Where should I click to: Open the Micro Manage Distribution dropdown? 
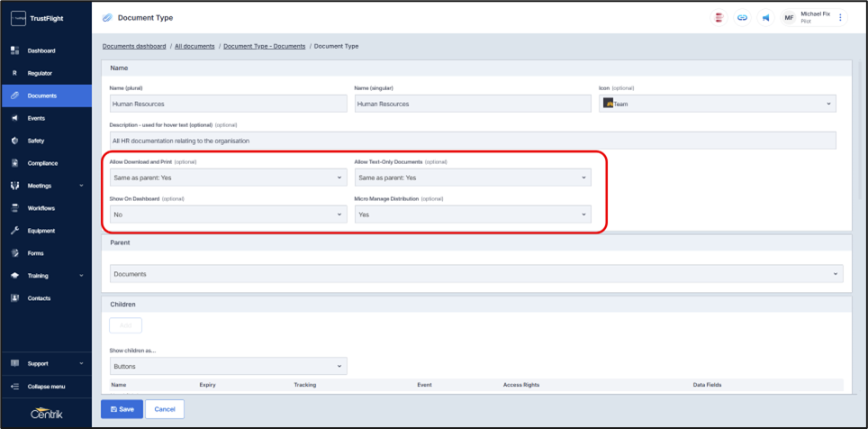click(x=472, y=214)
